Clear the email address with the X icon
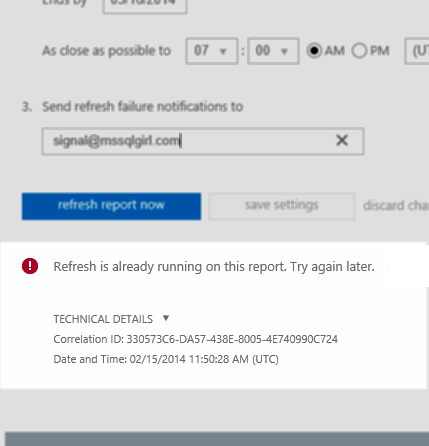The image size is (429, 446). click(x=342, y=140)
